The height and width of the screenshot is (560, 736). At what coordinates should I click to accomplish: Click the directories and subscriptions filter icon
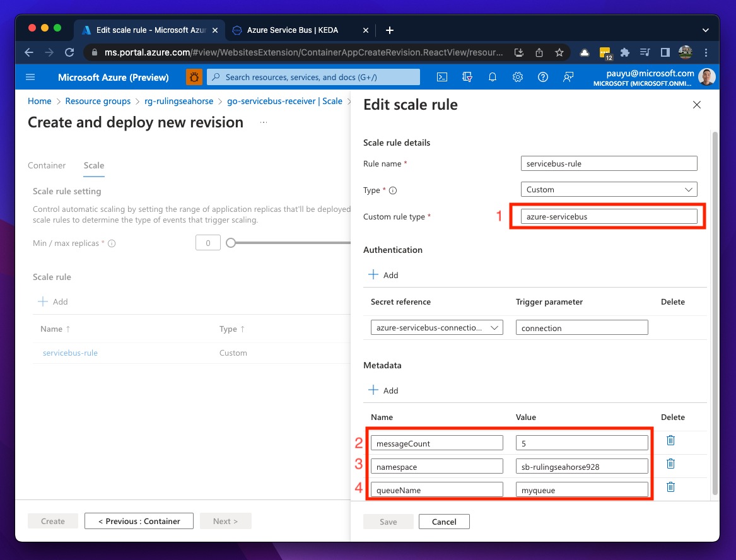[467, 77]
